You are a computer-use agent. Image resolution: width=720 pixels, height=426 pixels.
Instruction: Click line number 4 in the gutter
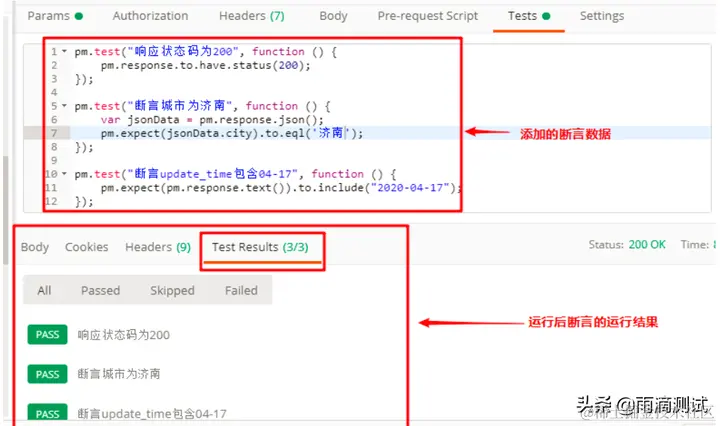(54, 92)
